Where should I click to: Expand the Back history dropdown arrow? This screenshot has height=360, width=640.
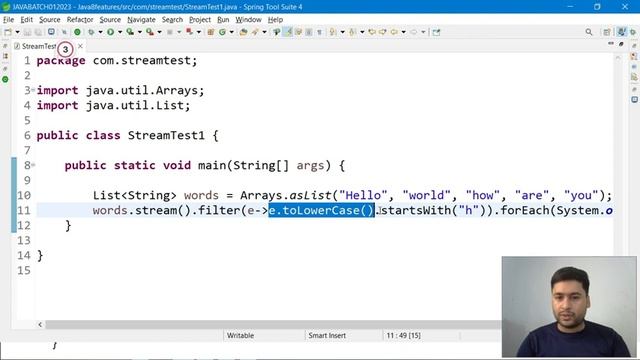pos(403,32)
